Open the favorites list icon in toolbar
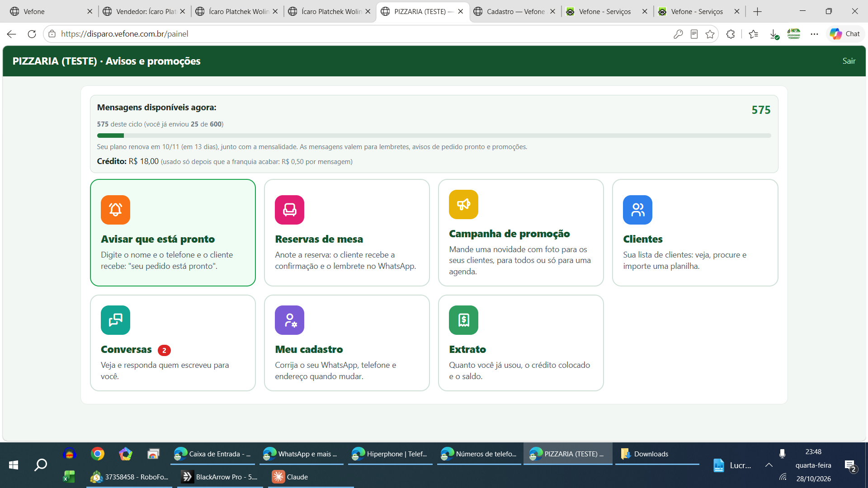This screenshot has height=488, width=868. coord(753,34)
